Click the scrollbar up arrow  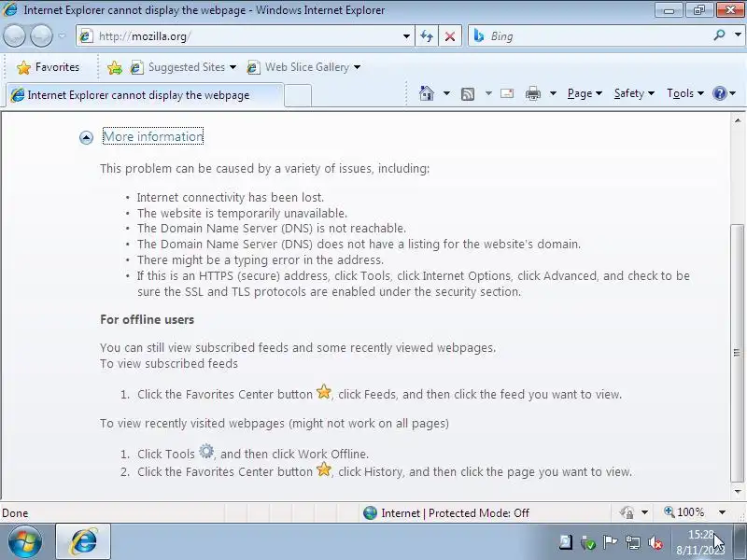coord(738,120)
